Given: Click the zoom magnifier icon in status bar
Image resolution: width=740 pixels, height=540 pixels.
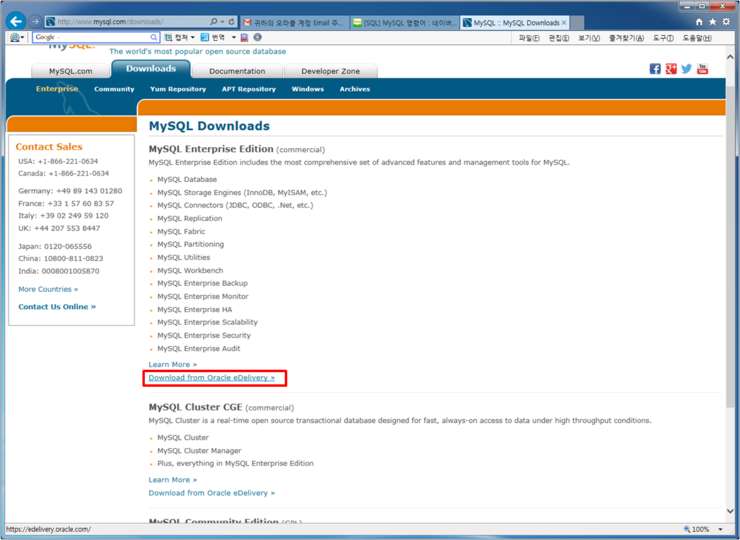Looking at the screenshot, I should [x=687, y=530].
